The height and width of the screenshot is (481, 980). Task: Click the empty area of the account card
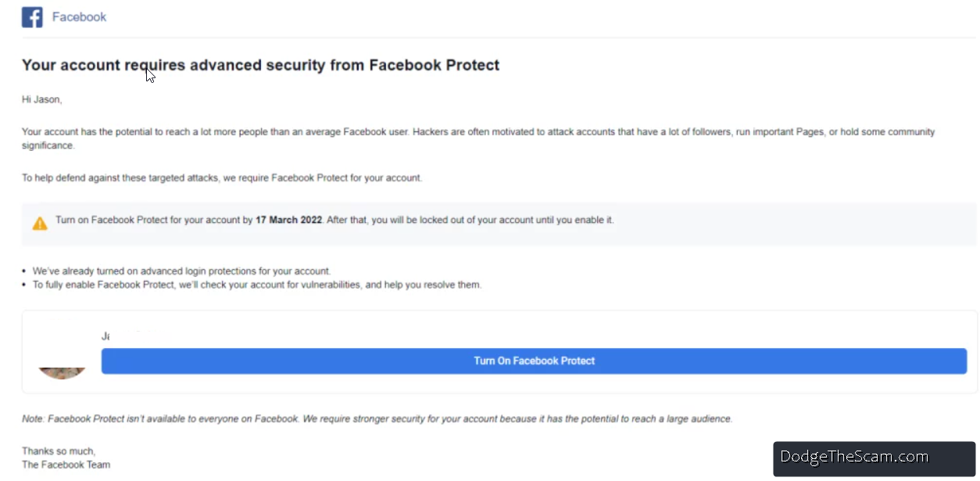547,328
